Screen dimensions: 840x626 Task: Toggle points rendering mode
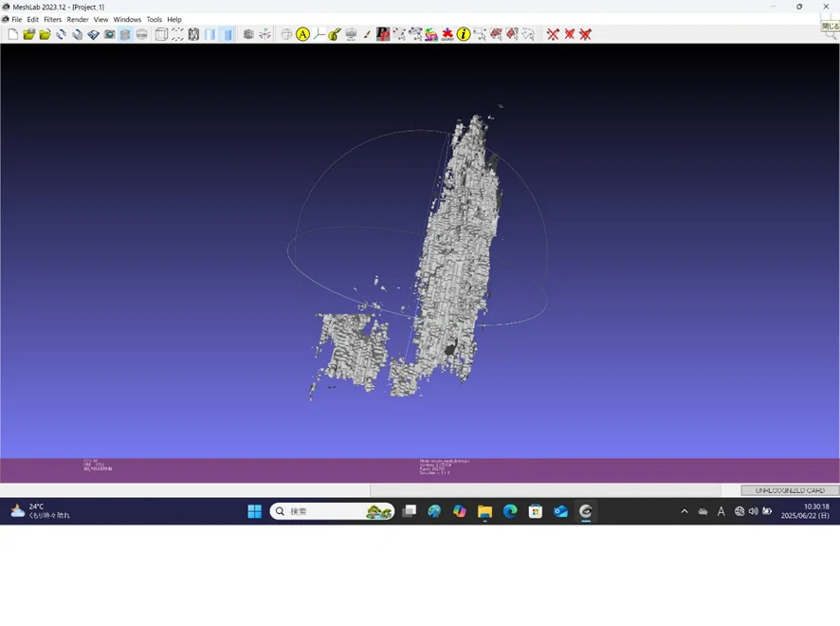pyautogui.click(x=177, y=34)
